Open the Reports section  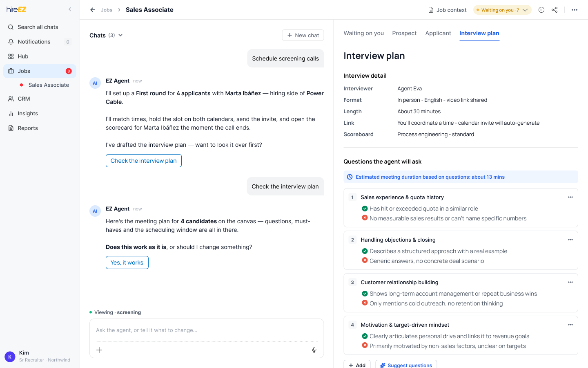click(40, 128)
